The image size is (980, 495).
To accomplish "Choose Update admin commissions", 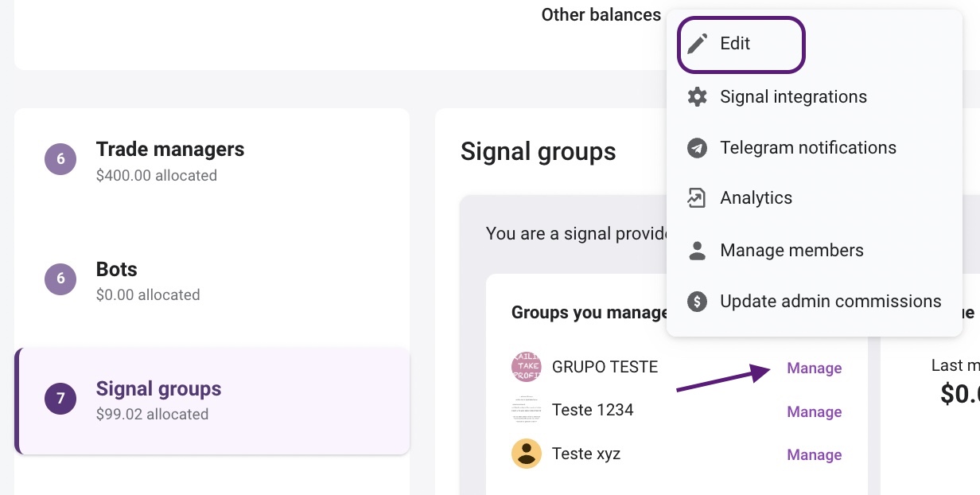I will [x=830, y=302].
